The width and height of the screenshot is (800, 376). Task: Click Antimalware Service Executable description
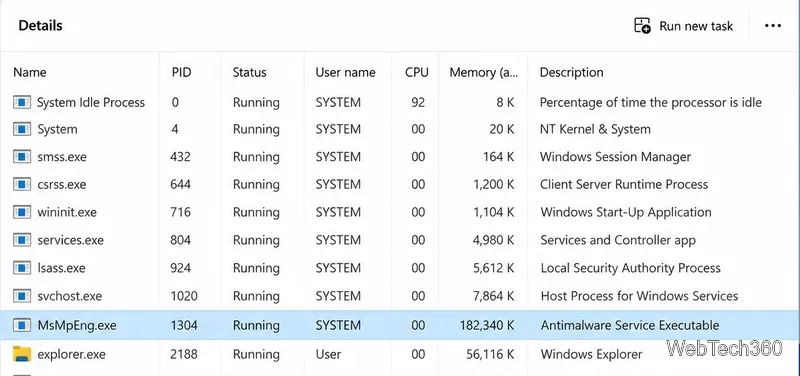click(x=630, y=325)
